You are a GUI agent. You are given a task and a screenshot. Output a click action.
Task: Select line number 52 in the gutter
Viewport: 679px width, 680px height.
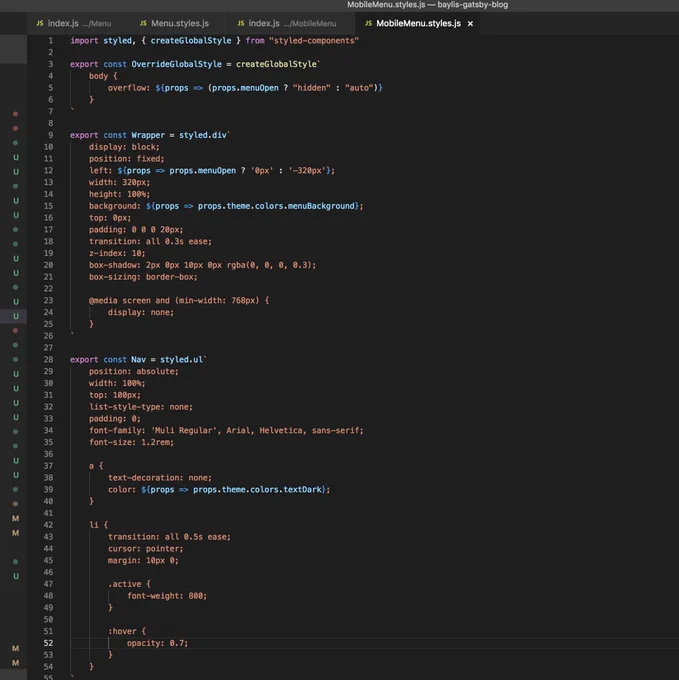point(48,643)
